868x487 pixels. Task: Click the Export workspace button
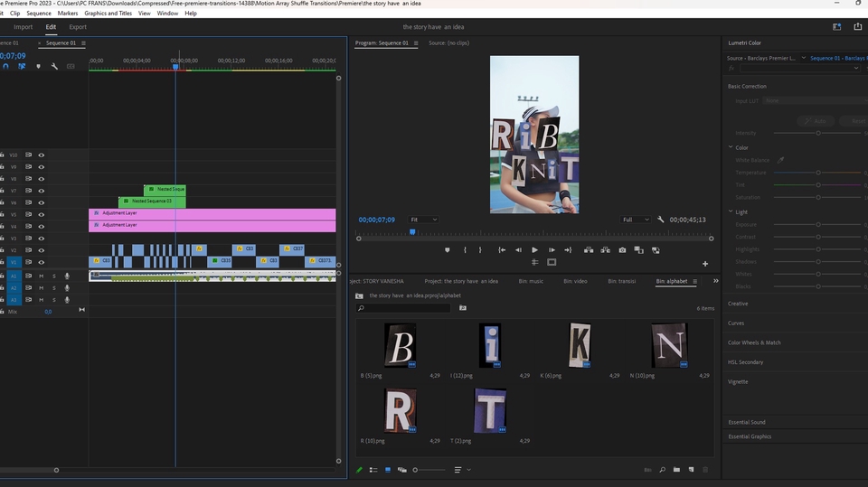[x=78, y=27]
